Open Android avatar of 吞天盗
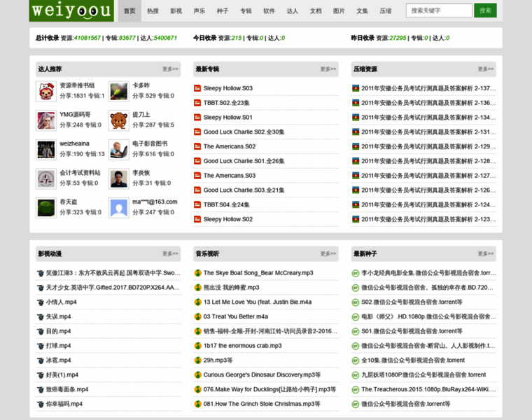Image resolution: width=532 pixels, height=420 pixels. click(x=46, y=208)
